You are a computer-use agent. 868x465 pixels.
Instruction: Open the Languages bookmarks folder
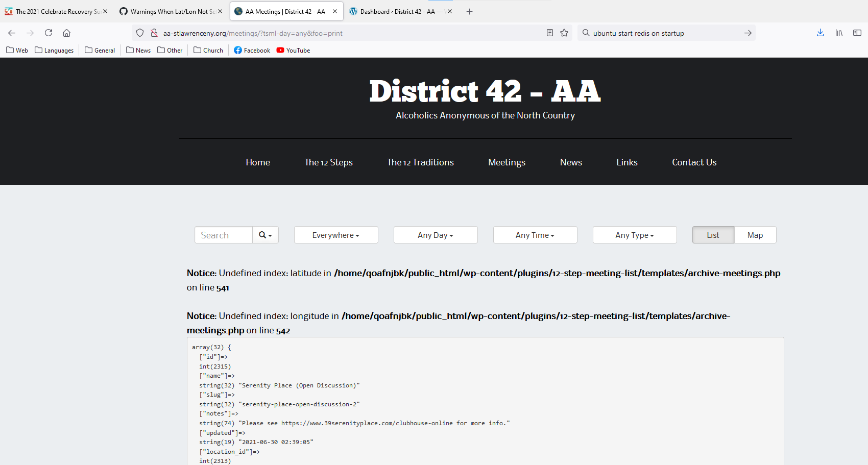[x=54, y=50]
